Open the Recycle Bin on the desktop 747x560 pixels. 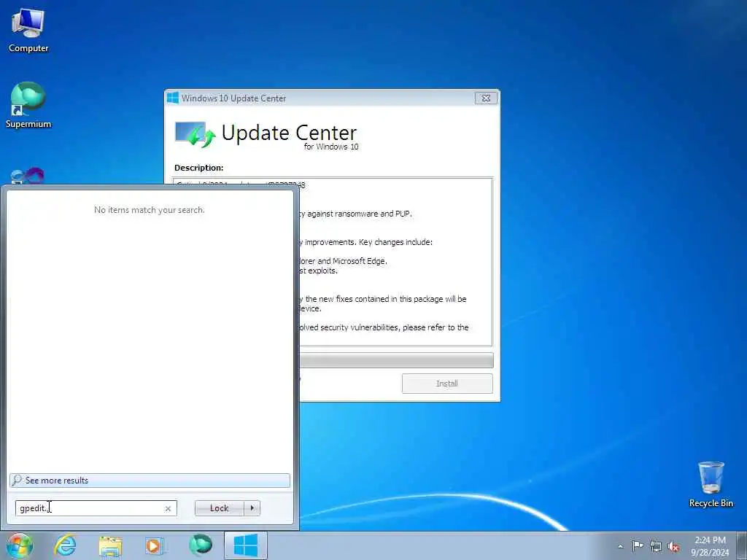point(711,484)
